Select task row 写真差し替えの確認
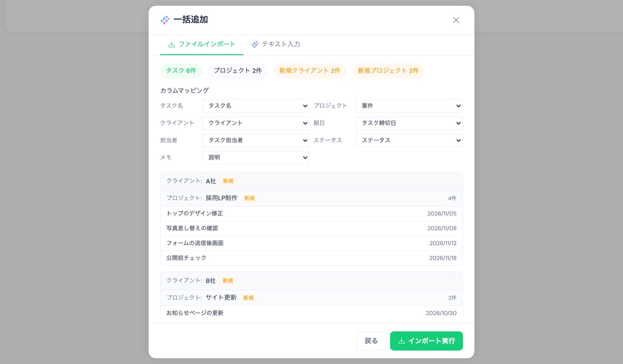Screen dimensions: 623x364 311,228
